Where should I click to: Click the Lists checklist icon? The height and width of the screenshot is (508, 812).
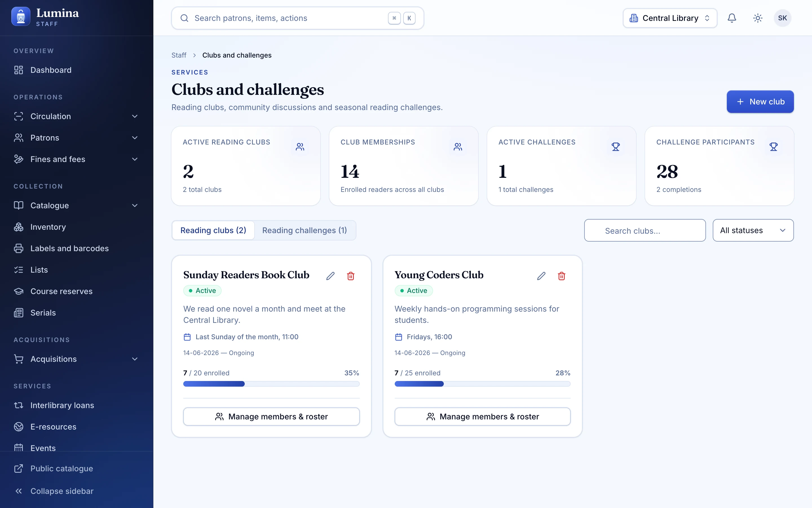click(19, 270)
